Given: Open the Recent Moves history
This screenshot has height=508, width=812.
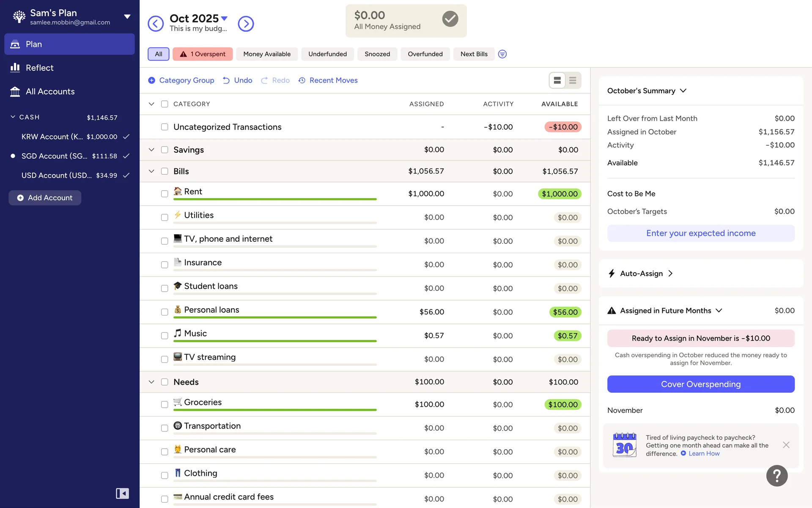Looking at the screenshot, I should 328,80.
